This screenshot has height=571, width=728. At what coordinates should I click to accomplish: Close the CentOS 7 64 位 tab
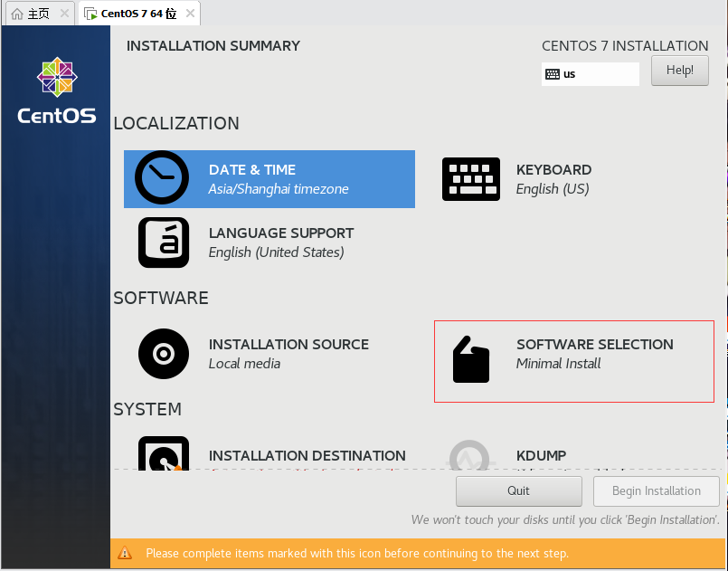[x=190, y=14]
